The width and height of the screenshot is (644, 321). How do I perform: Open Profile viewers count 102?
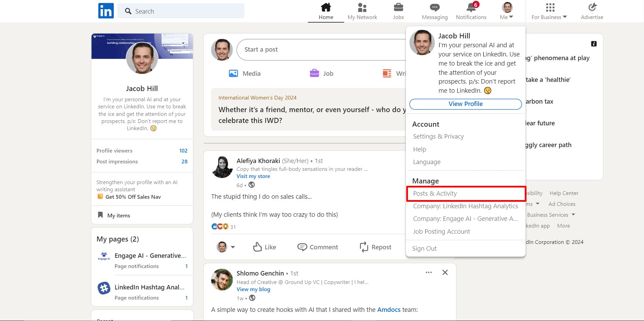[183, 150]
